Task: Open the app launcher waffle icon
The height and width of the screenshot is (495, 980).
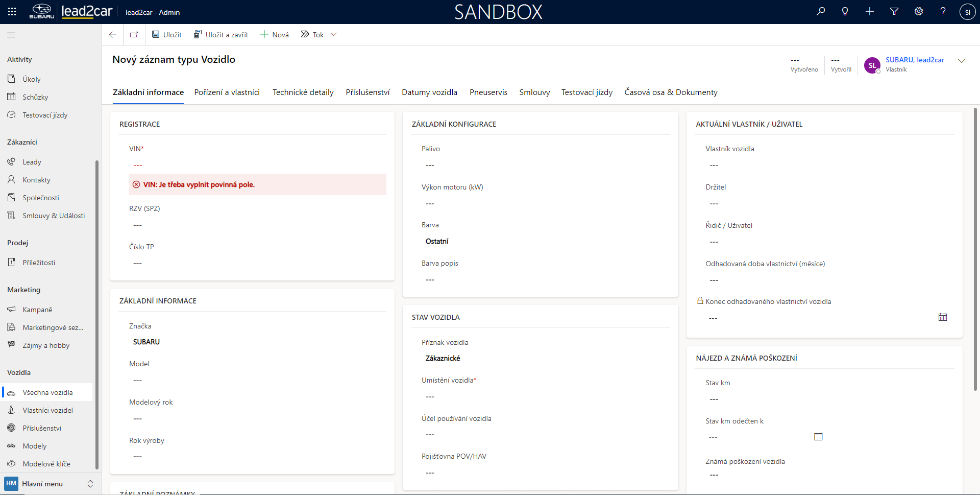Action: (12, 12)
